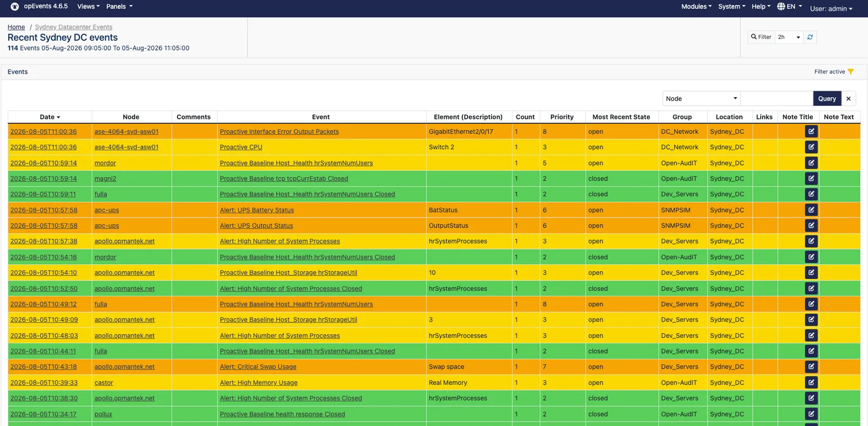
Task: Open the Panels dropdown menu
Action: coord(119,7)
